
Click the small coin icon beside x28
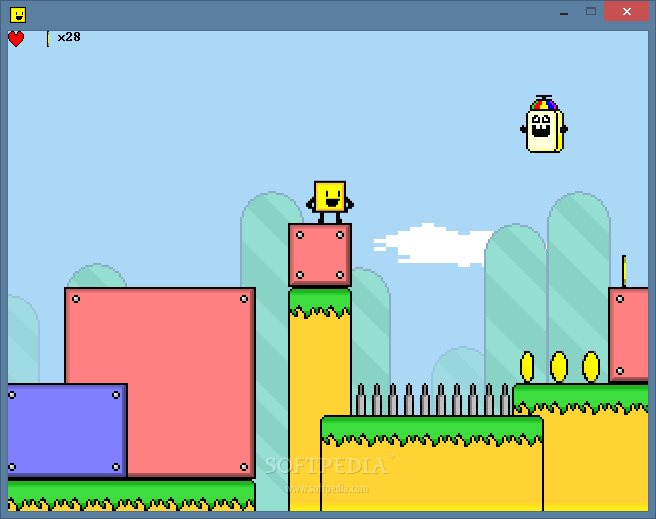point(48,39)
